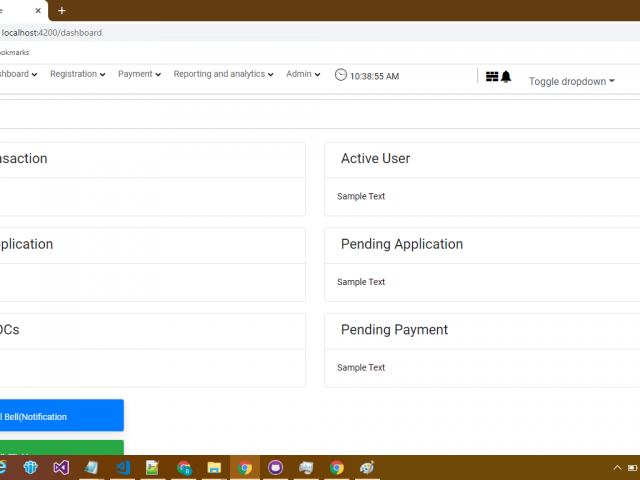The image size is (640, 480).
Task: Open Reporting and analytics menu
Action: click(223, 74)
